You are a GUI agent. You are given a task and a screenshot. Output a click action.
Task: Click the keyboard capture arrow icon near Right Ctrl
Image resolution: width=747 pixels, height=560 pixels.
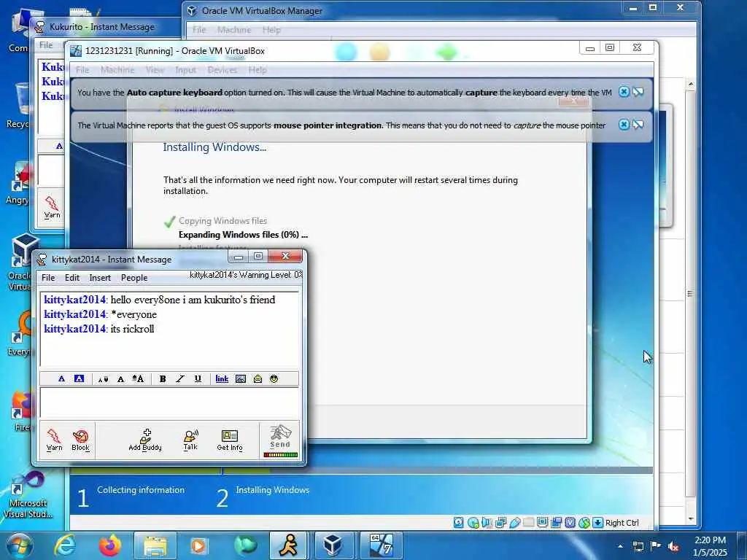(x=598, y=523)
